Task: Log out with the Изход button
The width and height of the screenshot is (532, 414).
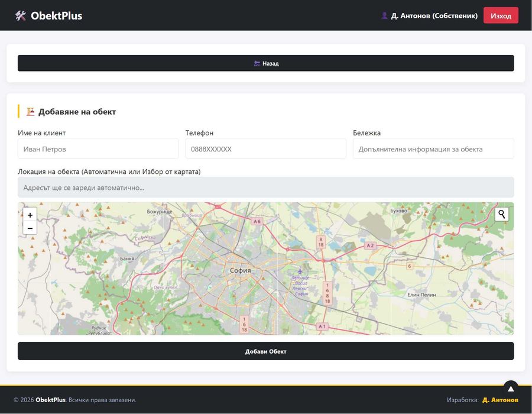Action: click(501, 15)
